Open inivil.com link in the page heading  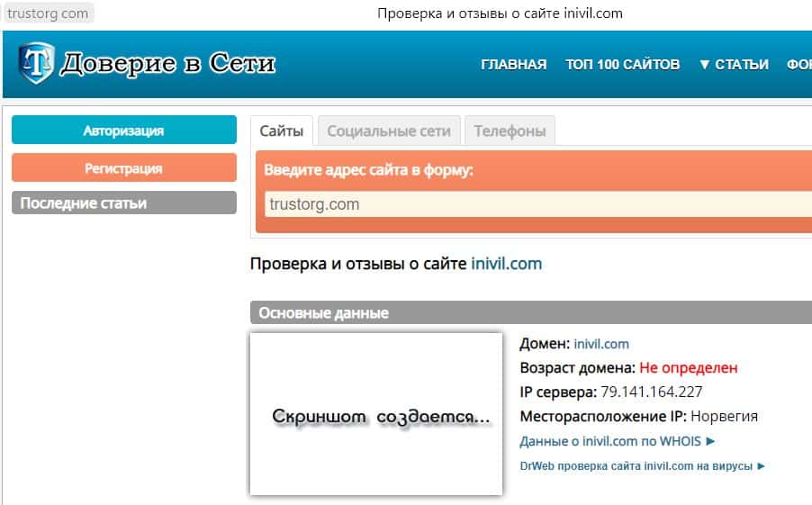click(507, 264)
